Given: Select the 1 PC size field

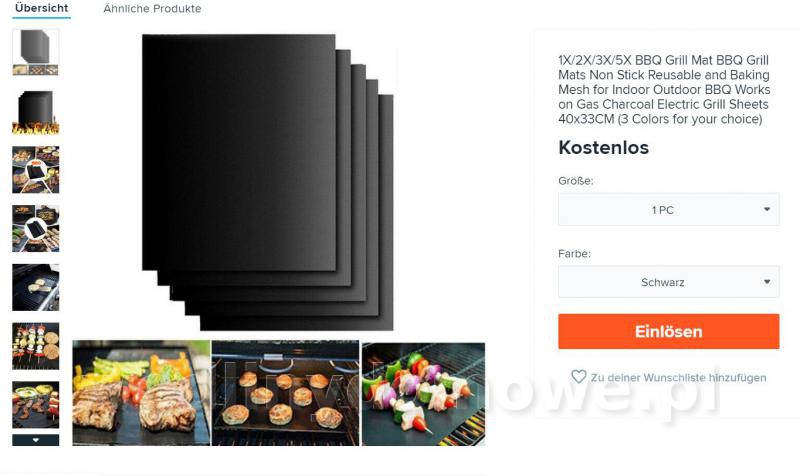Looking at the screenshot, I should click(668, 209).
